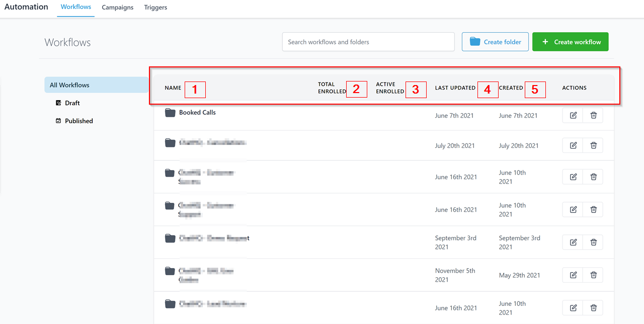
Task: Click trash icon for Booked Calls folder
Action: (593, 115)
